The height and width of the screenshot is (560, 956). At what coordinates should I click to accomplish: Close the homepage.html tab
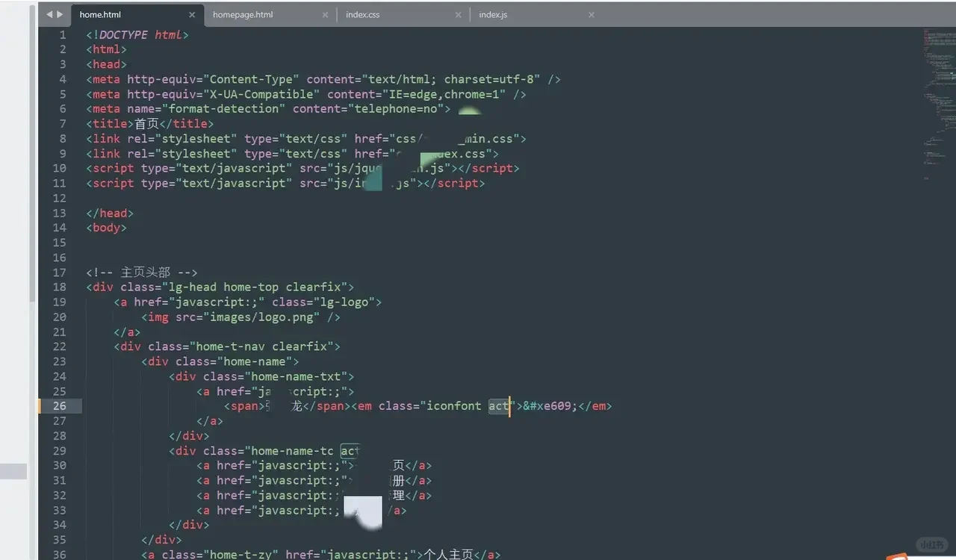(325, 15)
